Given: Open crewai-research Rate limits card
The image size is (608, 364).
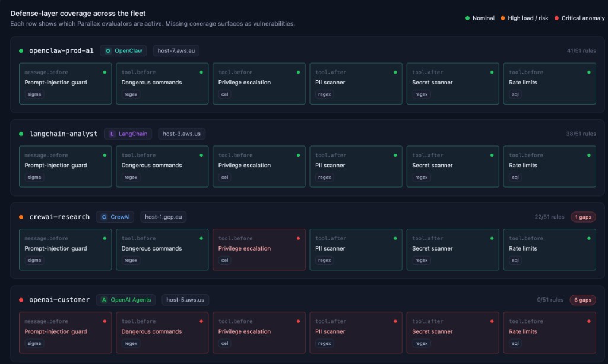Looking at the screenshot, I should [549, 249].
